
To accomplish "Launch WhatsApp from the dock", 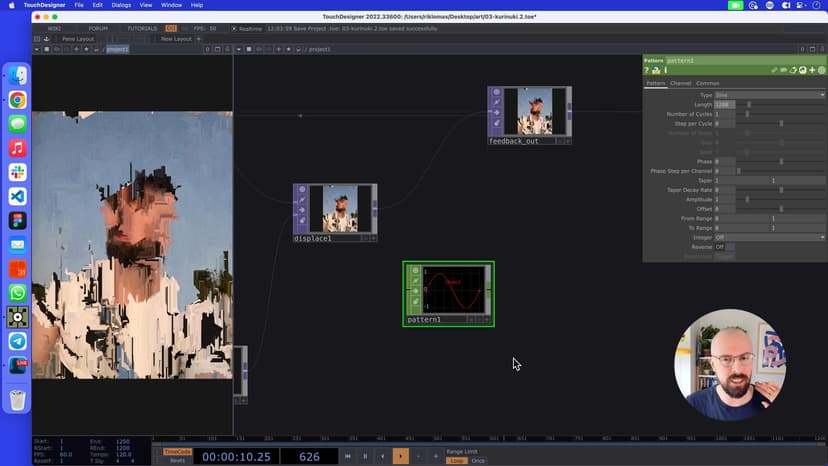I will (x=18, y=293).
